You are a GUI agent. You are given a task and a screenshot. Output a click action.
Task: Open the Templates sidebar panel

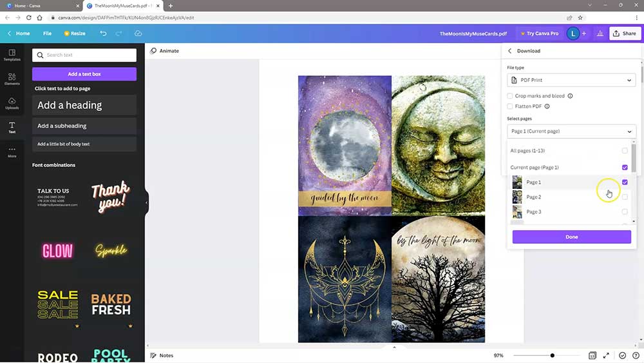[12, 54]
